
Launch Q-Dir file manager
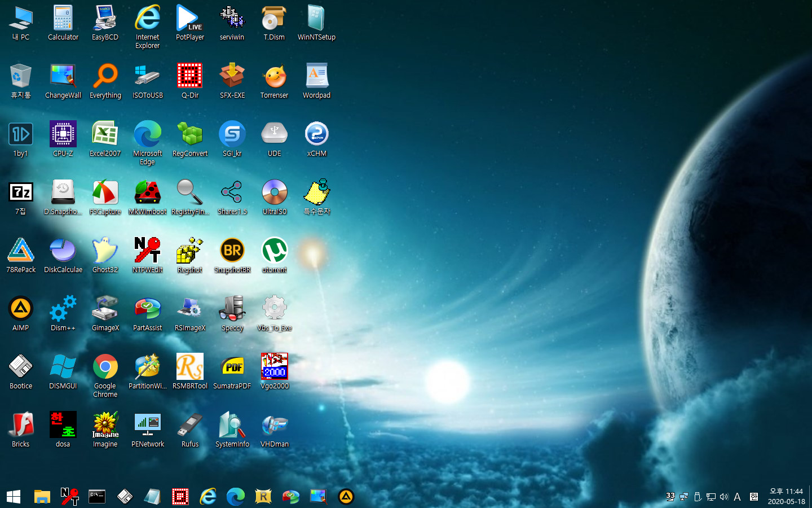click(190, 81)
